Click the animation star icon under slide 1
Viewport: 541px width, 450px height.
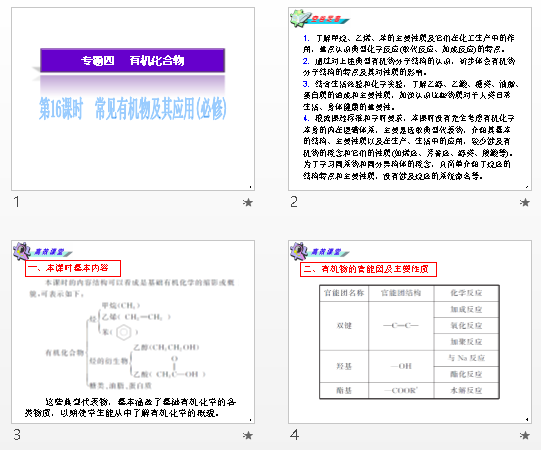pos(248,202)
